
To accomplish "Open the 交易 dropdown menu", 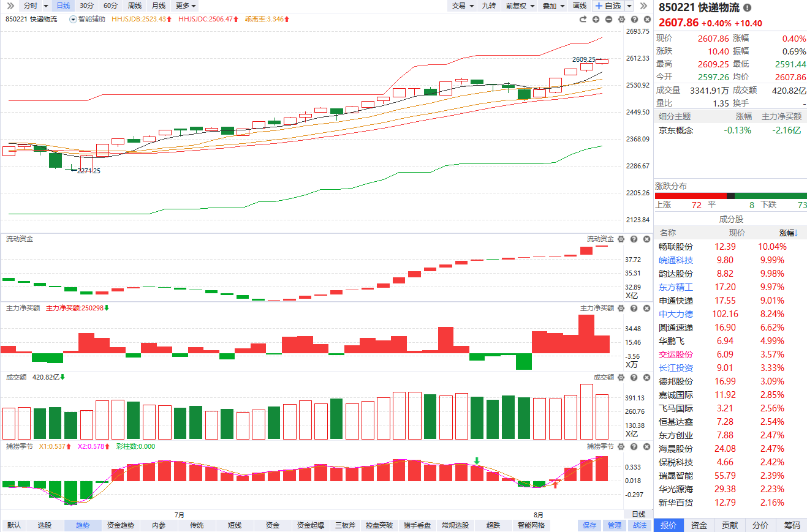I will pos(463,6).
